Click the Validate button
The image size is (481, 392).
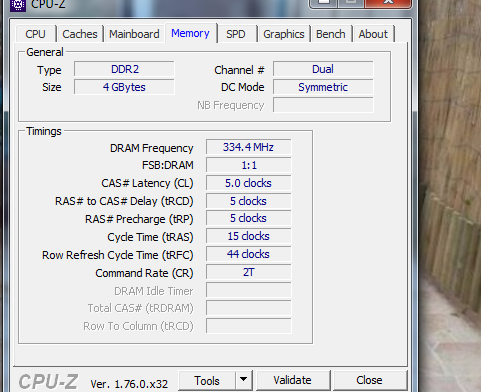(x=292, y=380)
